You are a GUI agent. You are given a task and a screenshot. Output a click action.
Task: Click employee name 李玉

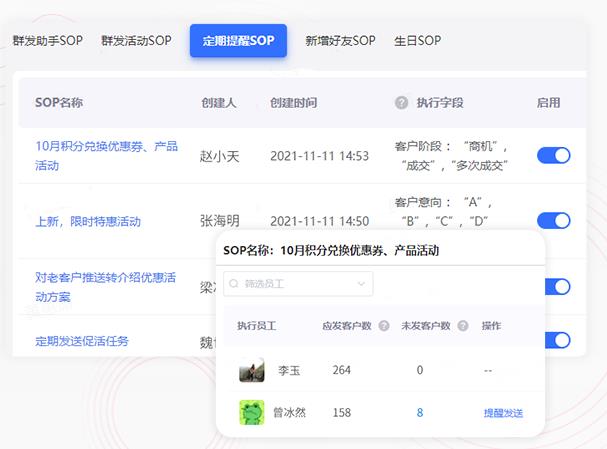(x=289, y=370)
